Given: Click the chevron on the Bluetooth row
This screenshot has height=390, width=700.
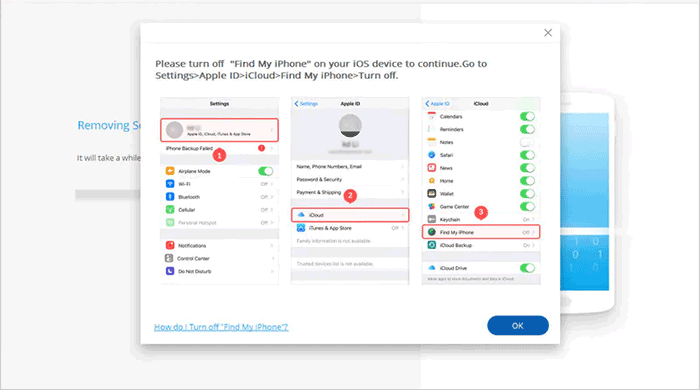Looking at the screenshot, I should coord(272,197).
